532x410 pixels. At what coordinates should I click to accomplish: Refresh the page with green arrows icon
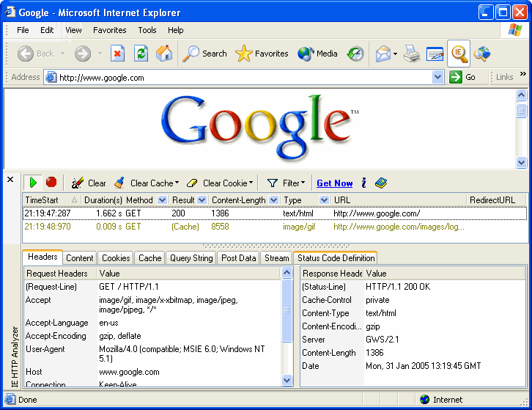coord(141,54)
